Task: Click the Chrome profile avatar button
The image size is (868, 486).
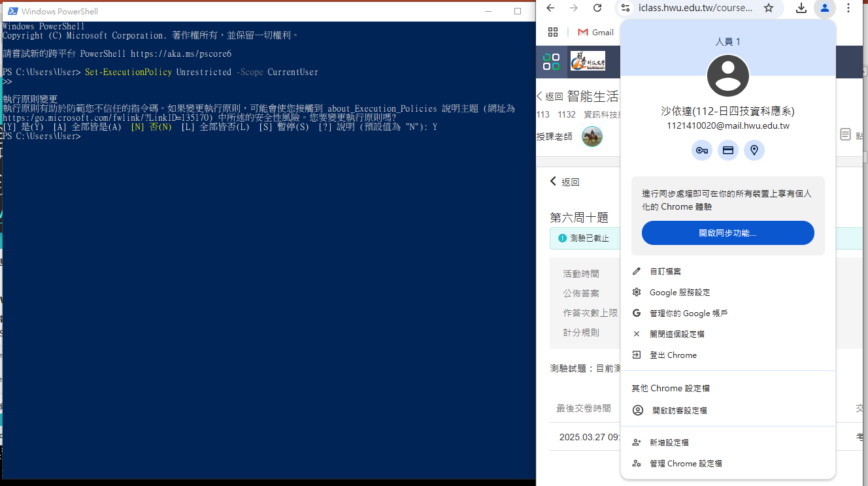Action: point(825,8)
